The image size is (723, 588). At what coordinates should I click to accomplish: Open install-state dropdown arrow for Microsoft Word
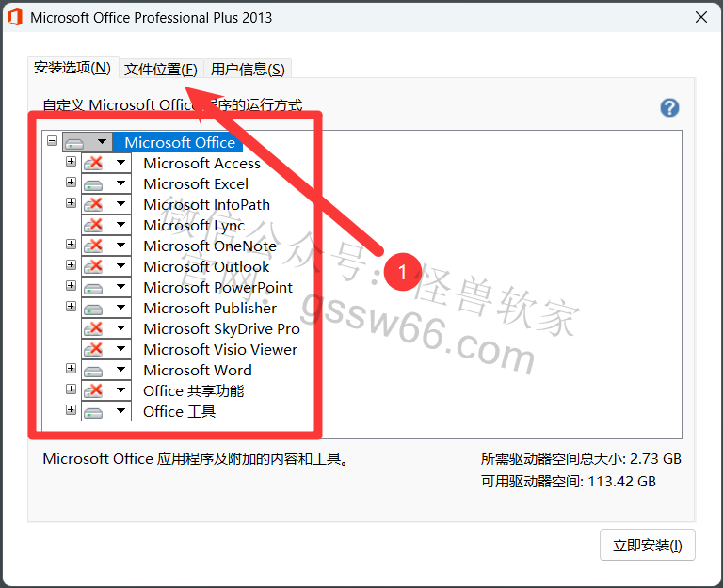point(120,369)
